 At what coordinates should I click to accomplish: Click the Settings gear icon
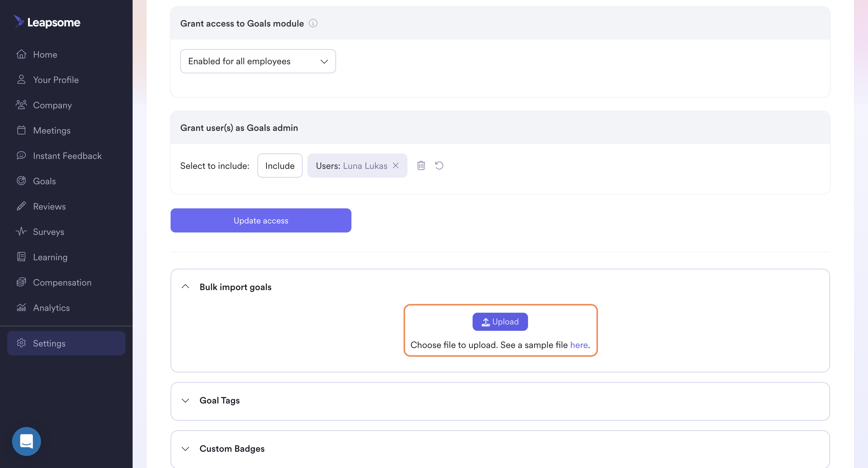(x=21, y=343)
